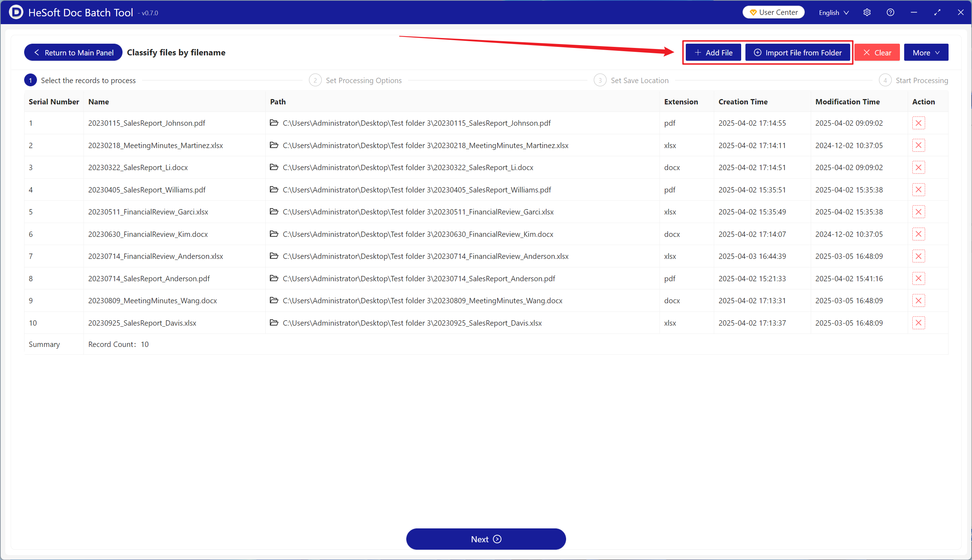Open folder icon for 20230925_SalesReport_Davis.xlsx path

tap(274, 323)
